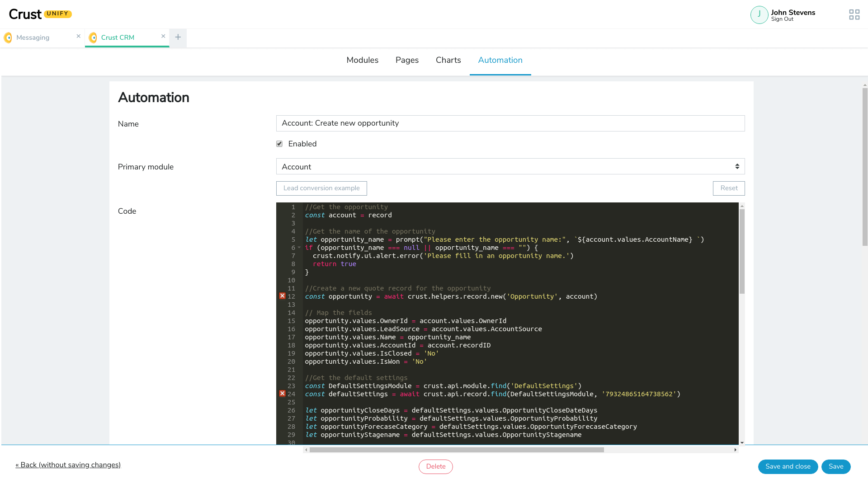868x488 pixels.
Task: Click the error marker on line 12
Action: pos(282,296)
